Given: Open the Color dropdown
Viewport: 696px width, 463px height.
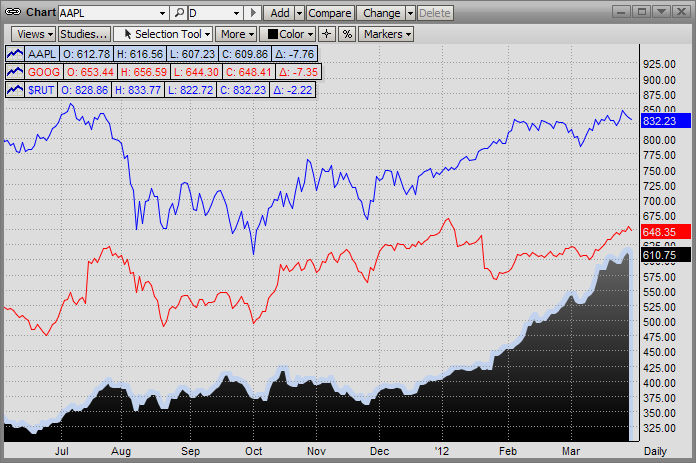Looking at the screenshot, I should [288, 34].
